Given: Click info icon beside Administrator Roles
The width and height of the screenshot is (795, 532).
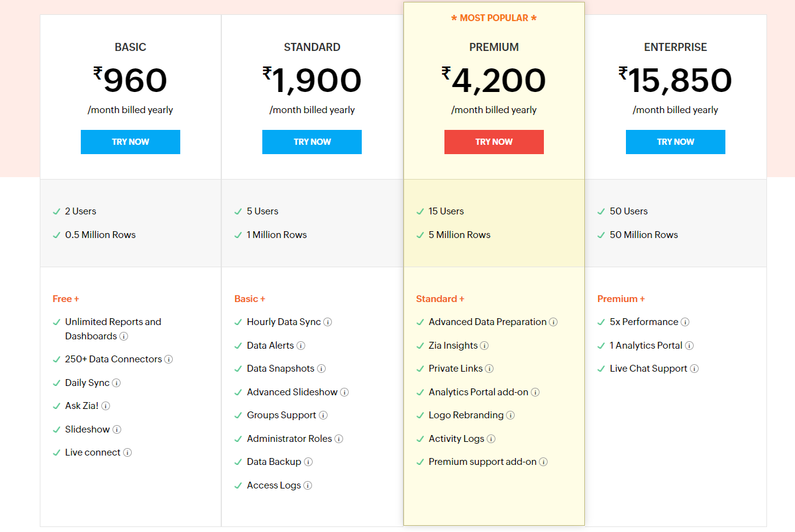Looking at the screenshot, I should 339,439.
